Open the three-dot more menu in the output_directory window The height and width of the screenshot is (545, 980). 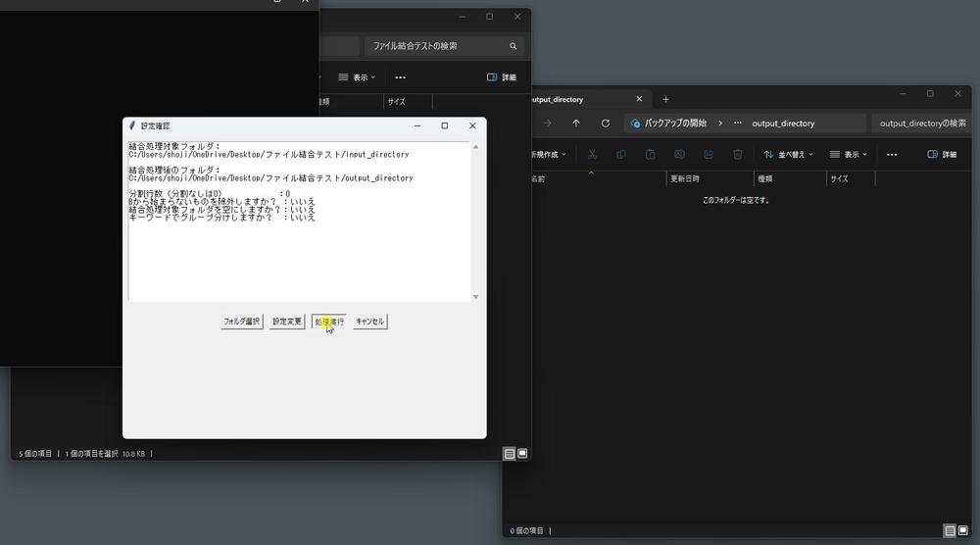(x=892, y=154)
